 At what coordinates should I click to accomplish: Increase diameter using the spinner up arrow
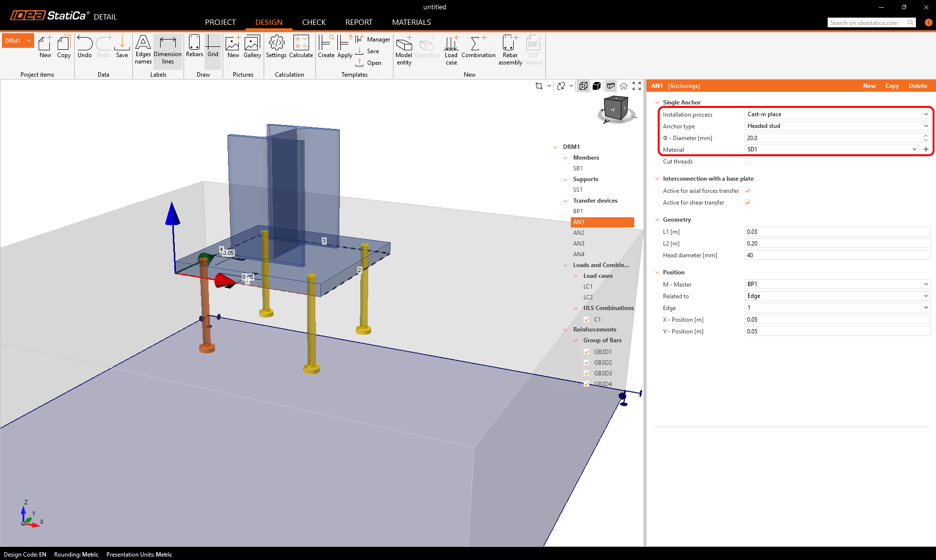pyautogui.click(x=926, y=136)
